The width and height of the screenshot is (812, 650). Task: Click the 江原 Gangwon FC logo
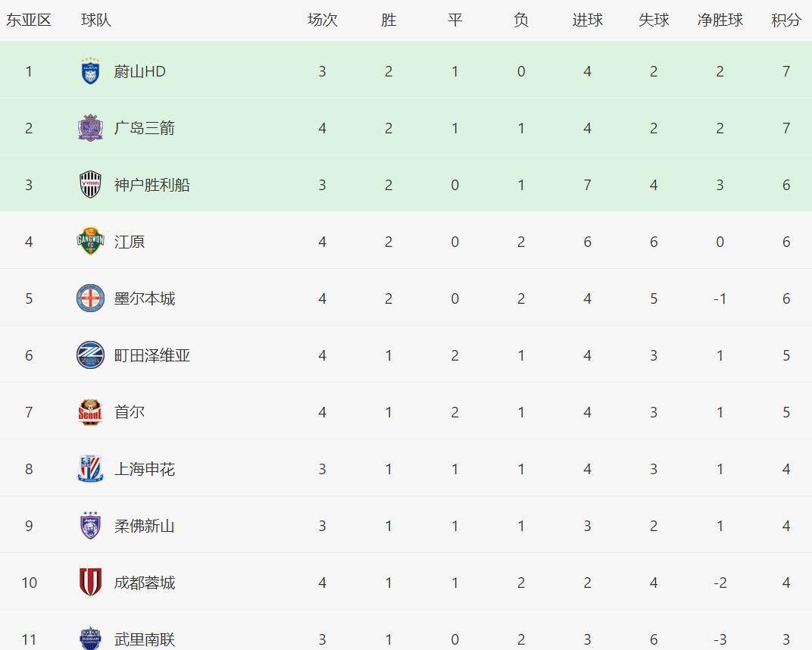(x=90, y=242)
